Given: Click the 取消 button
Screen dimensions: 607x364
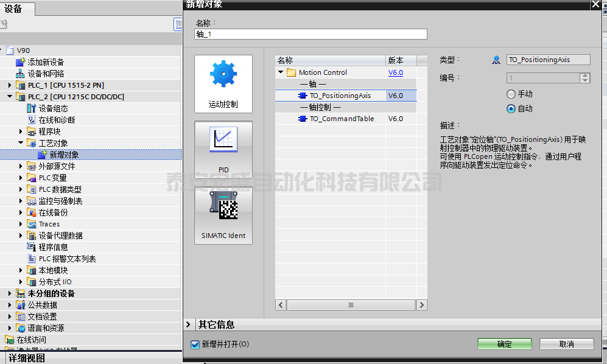Looking at the screenshot, I should point(566,345).
